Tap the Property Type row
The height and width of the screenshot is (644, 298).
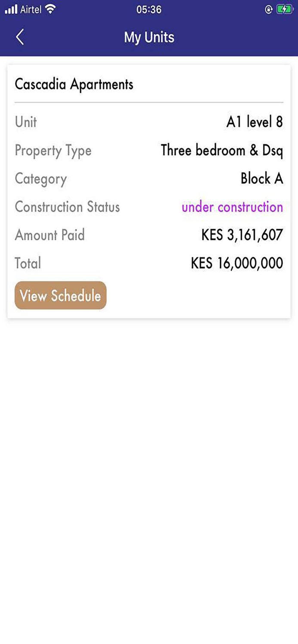coord(53,150)
